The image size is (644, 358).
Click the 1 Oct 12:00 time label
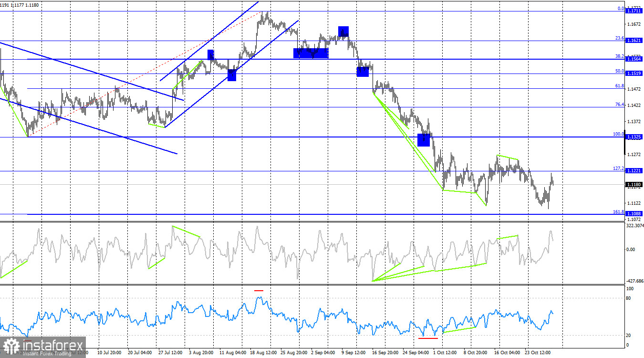446,352
